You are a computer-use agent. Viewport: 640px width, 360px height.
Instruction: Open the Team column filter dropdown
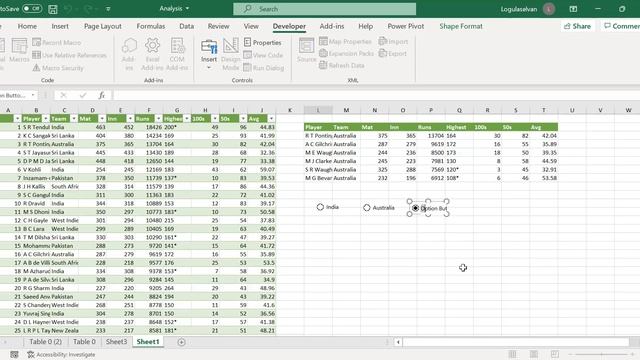[74, 118]
